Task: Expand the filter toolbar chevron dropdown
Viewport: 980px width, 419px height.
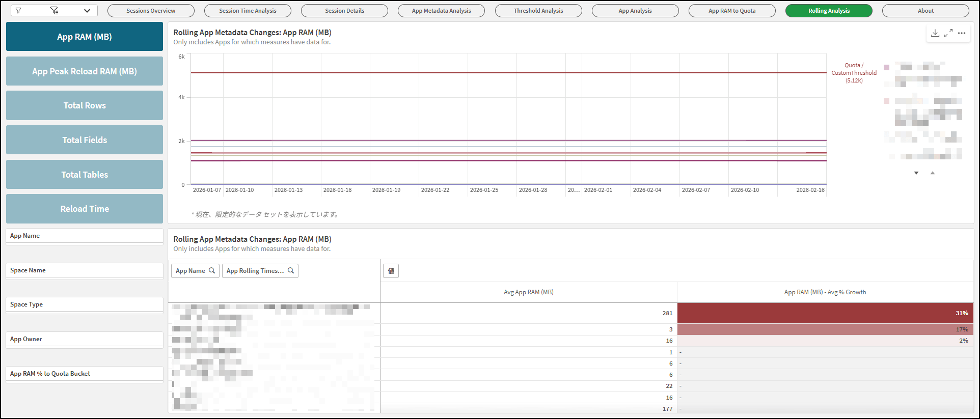Action: [x=87, y=11]
